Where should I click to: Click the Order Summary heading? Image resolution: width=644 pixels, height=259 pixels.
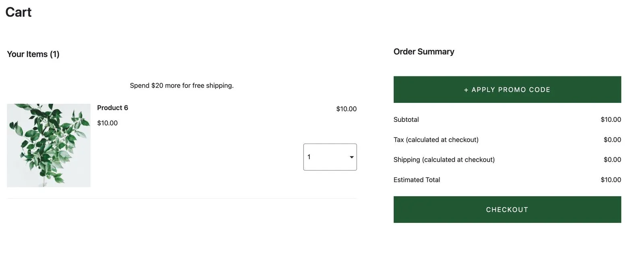(424, 51)
